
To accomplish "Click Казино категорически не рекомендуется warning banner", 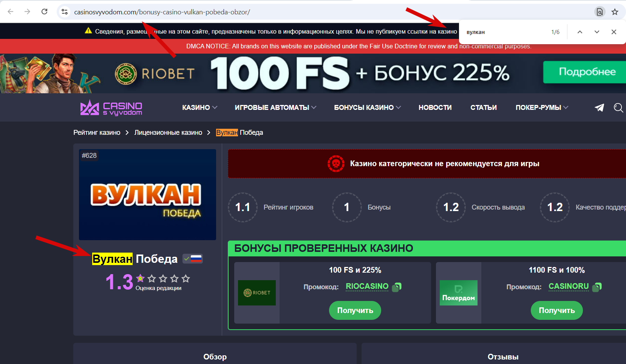I will [x=427, y=163].
